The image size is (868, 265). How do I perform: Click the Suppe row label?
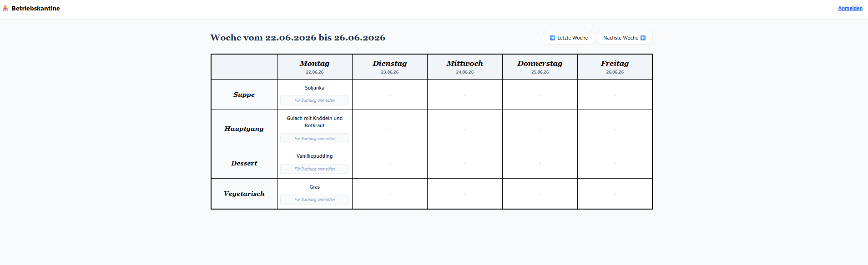tap(244, 95)
